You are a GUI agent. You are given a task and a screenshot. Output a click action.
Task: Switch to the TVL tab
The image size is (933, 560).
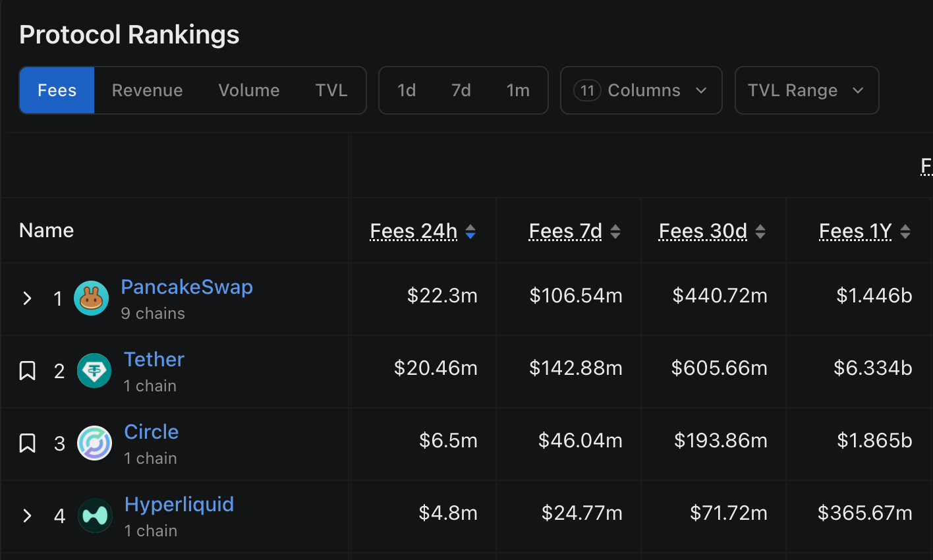pos(331,90)
